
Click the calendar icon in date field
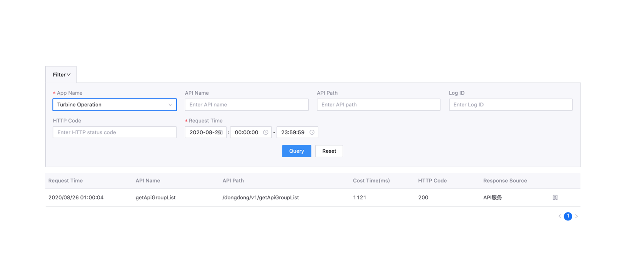(220, 132)
